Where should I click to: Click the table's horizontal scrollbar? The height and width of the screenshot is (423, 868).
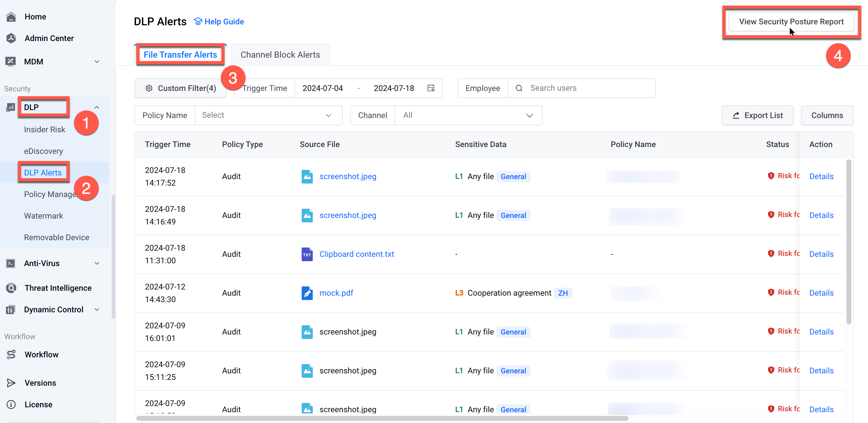(x=382, y=418)
